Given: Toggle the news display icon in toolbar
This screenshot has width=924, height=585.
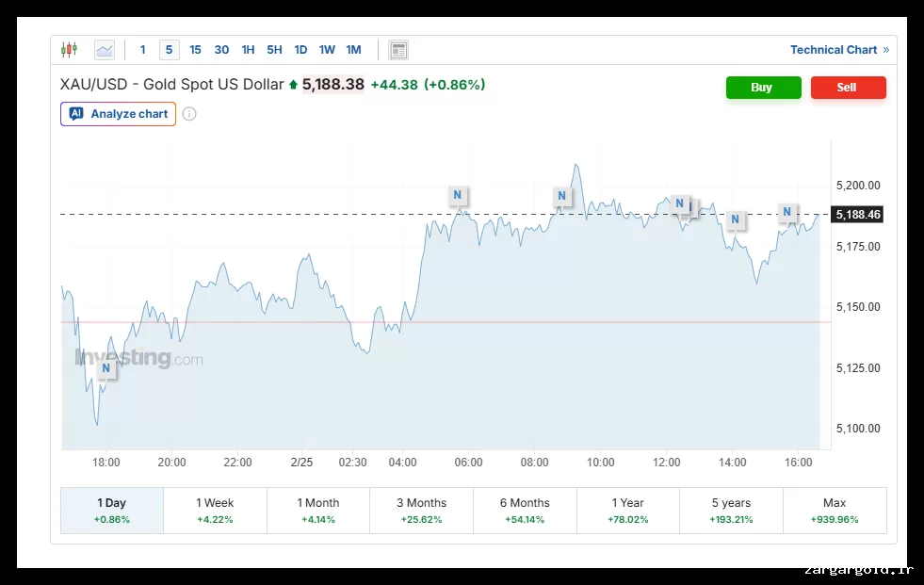Looking at the screenshot, I should [x=398, y=50].
